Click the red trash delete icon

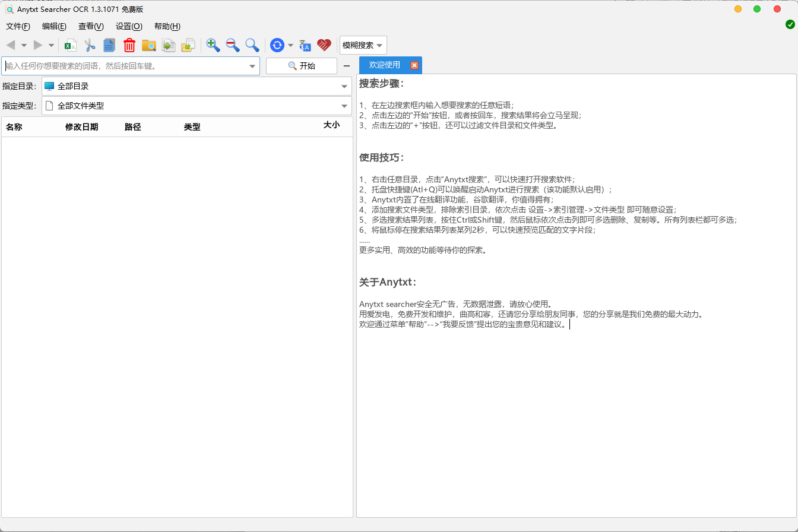click(129, 45)
